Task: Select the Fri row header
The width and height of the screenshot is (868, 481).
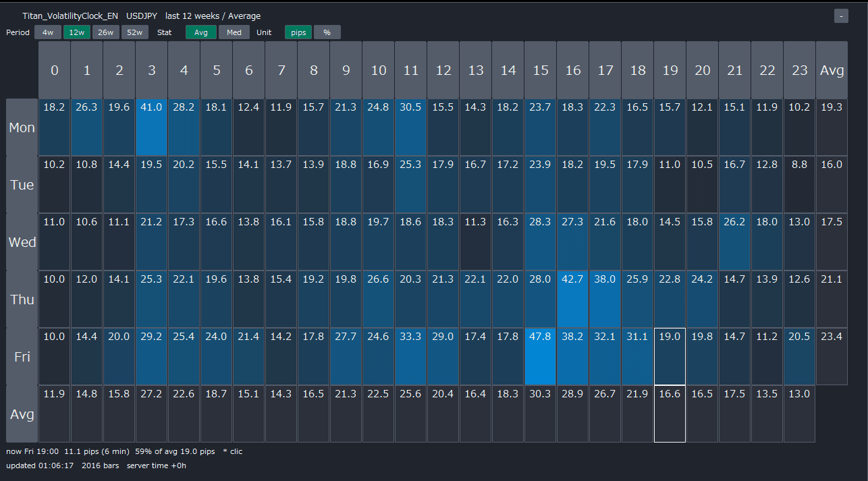Action: [22, 357]
